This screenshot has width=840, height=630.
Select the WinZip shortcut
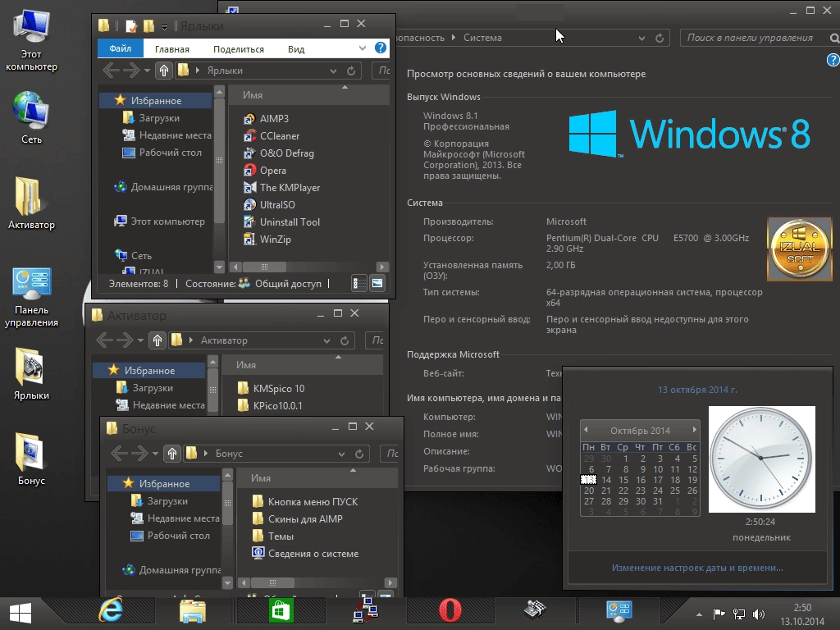tap(267, 239)
